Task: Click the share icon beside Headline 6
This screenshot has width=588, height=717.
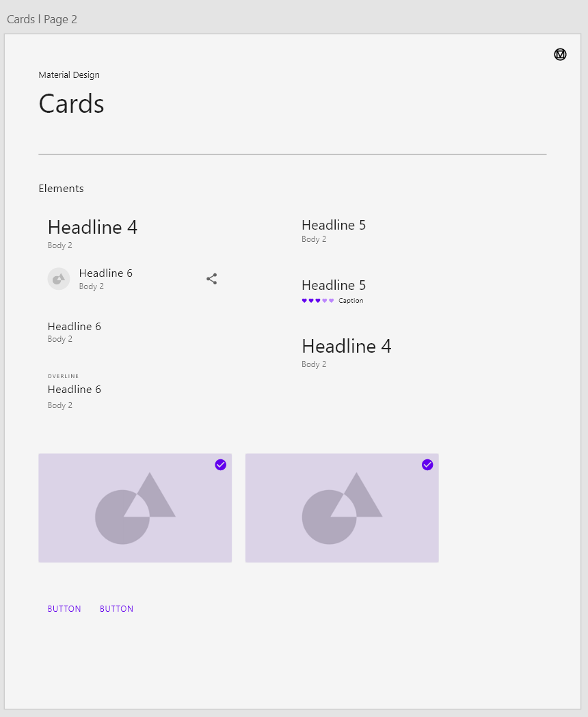Action: (211, 279)
